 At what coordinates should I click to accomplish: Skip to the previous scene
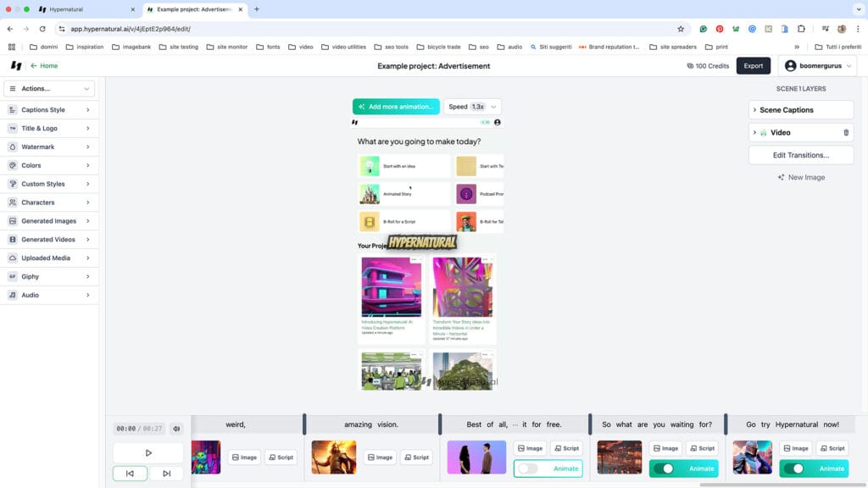point(130,474)
